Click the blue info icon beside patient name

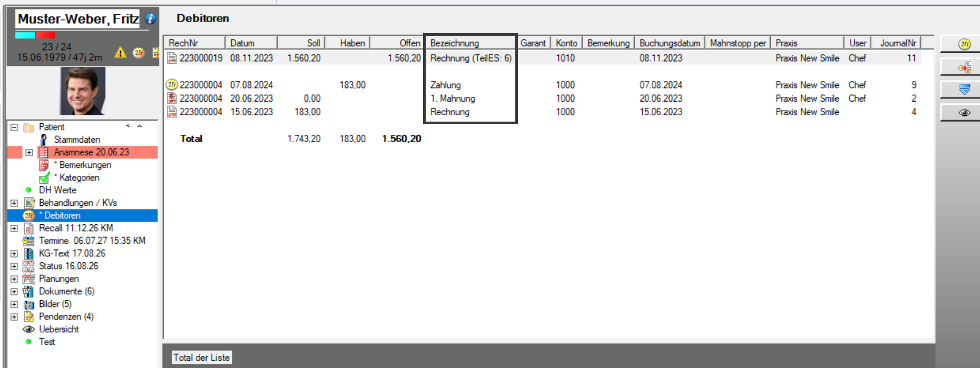pyautogui.click(x=150, y=19)
